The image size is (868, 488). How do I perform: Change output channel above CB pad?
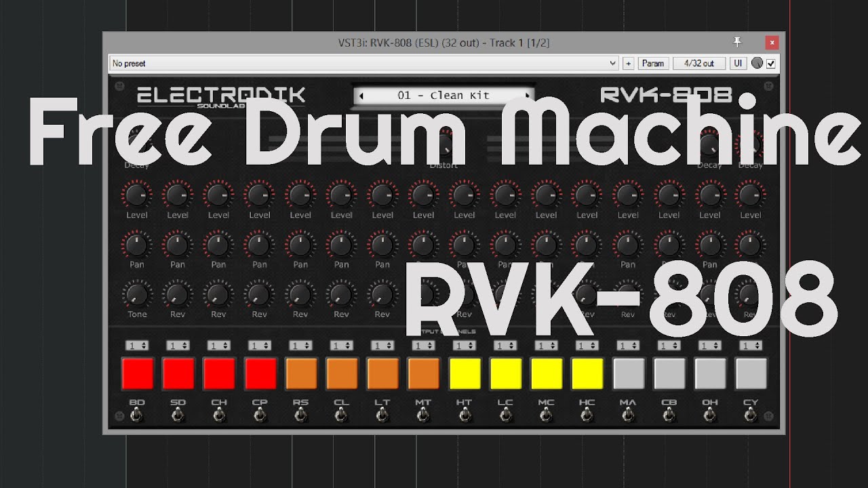click(x=669, y=345)
